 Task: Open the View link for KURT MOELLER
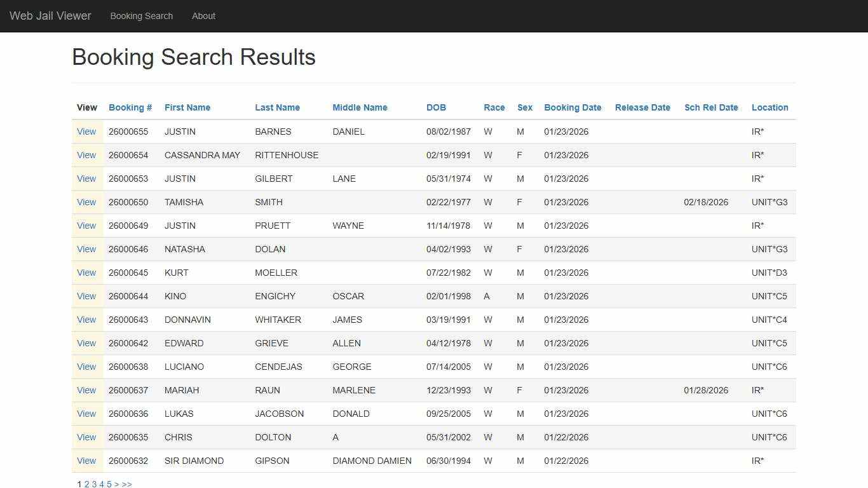[86, 273]
